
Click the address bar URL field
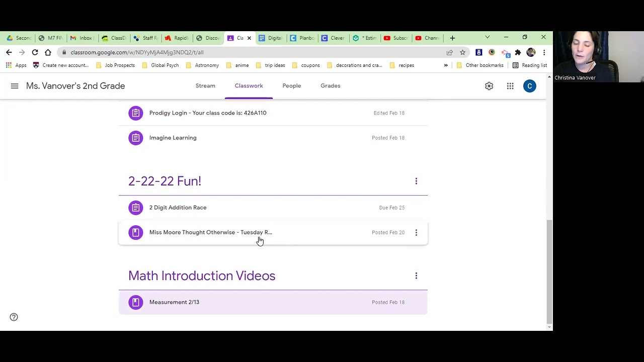(252, 52)
